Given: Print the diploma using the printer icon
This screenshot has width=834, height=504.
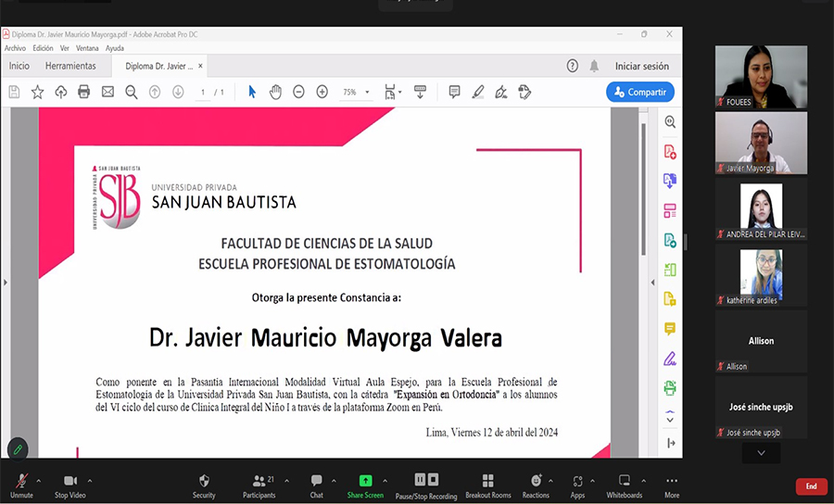Looking at the screenshot, I should 84,92.
